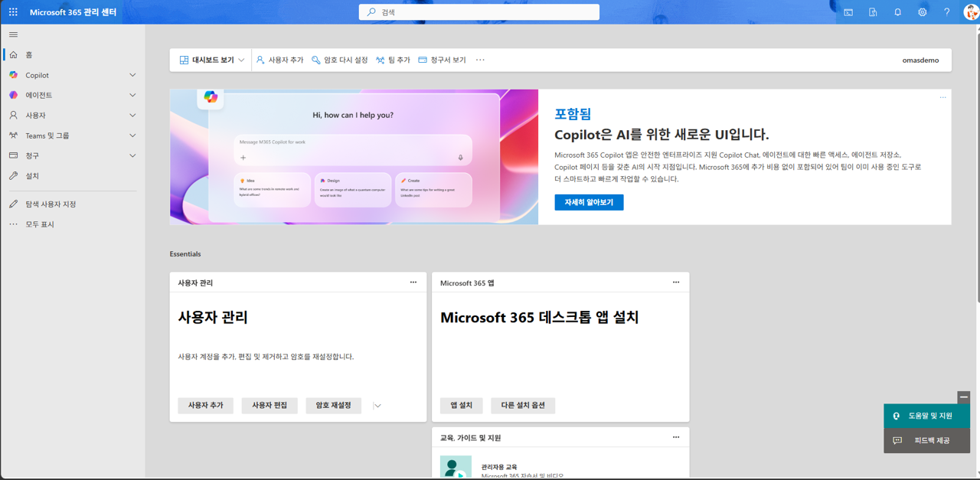The width and height of the screenshot is (980, 480).
Task: Click the 사용자 person icon in sidebar
Action: (13, 116)
